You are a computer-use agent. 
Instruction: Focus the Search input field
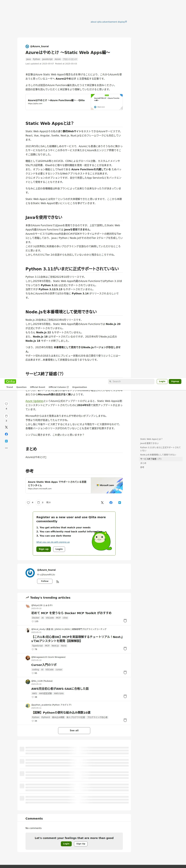pos(131,381)
